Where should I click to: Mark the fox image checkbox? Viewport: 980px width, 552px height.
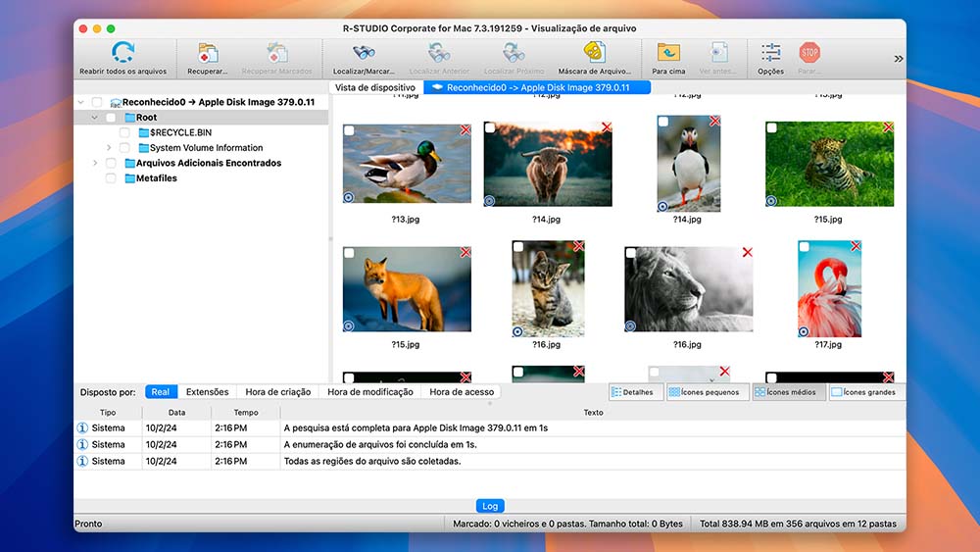pos(350,253)
